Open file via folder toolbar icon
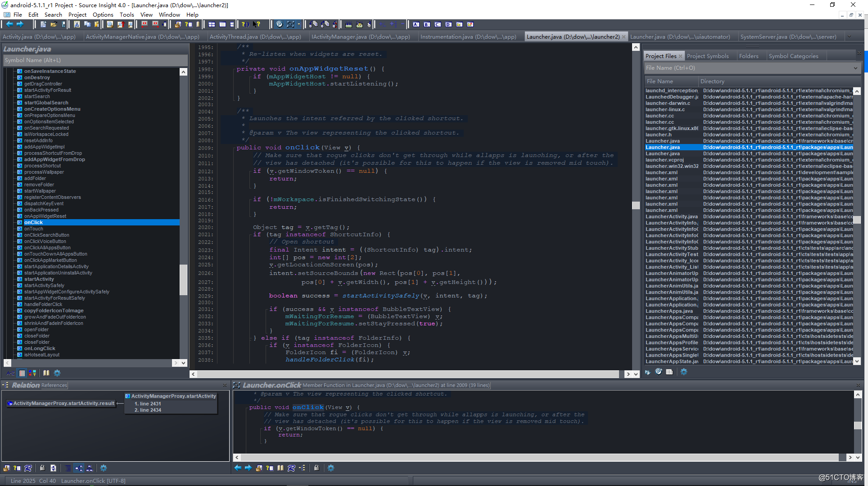 [x=54, y=24]
